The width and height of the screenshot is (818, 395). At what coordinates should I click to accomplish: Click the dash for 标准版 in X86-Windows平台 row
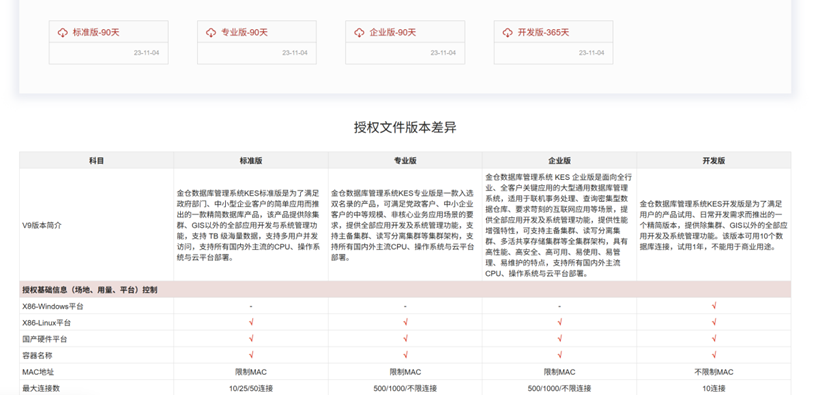click(251, 306)
